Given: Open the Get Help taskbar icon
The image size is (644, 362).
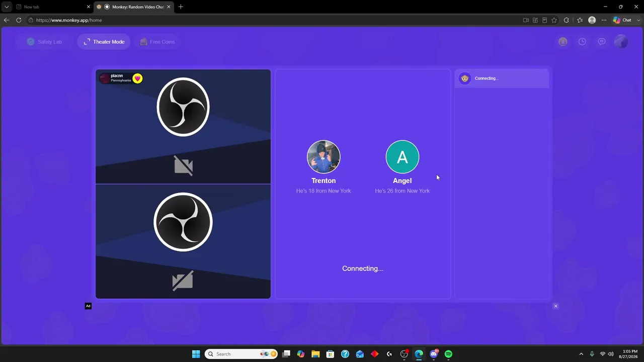Looking at the screenshot, I should tap(345, 354).
